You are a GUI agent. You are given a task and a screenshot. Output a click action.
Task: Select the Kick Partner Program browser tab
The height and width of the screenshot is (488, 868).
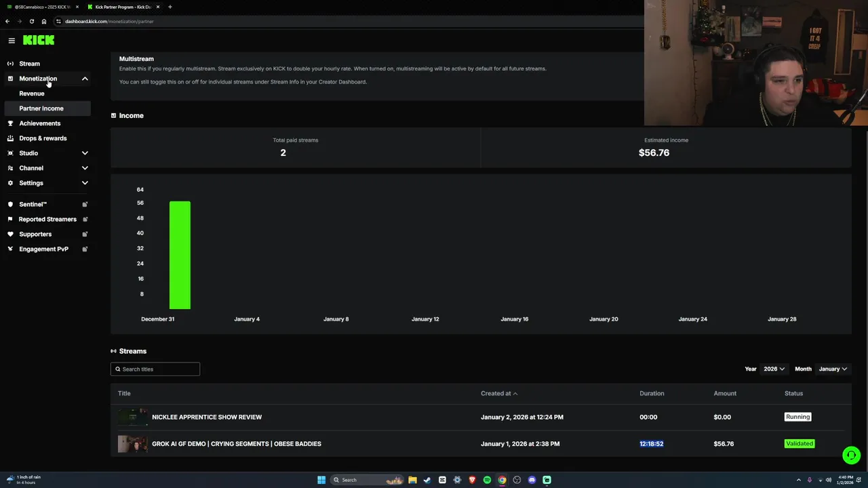(123, 7)
